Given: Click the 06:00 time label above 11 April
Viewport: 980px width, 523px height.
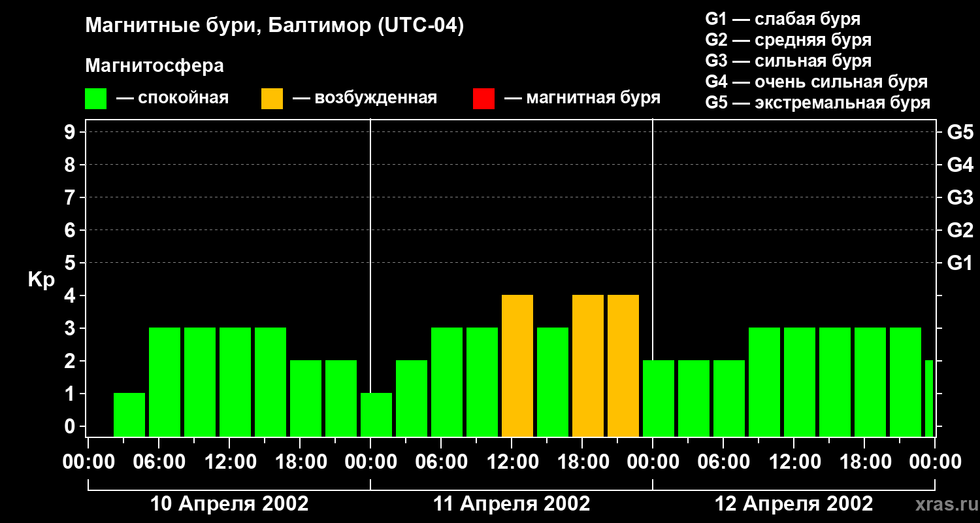Looking at the screenshot, I should click(441, 462).
